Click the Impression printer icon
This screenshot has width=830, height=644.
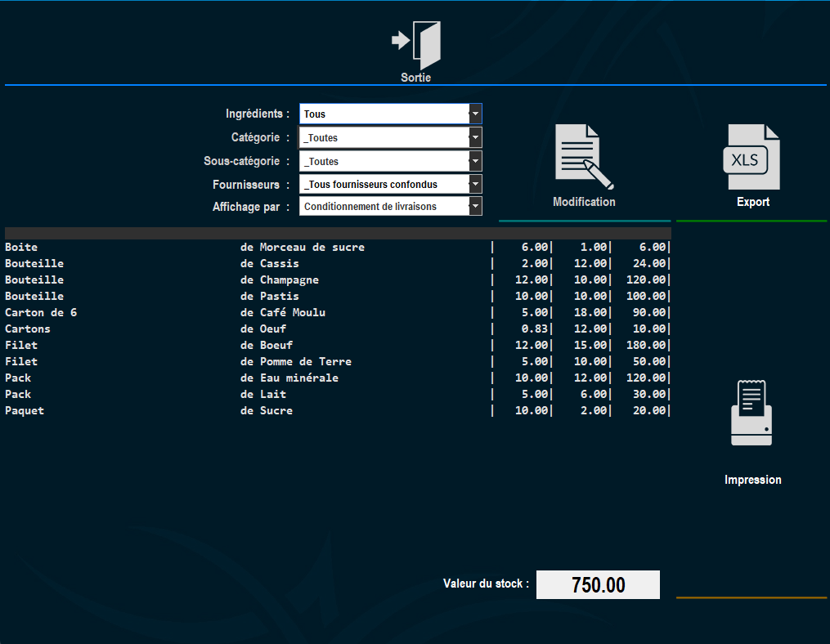click(751, 413)
